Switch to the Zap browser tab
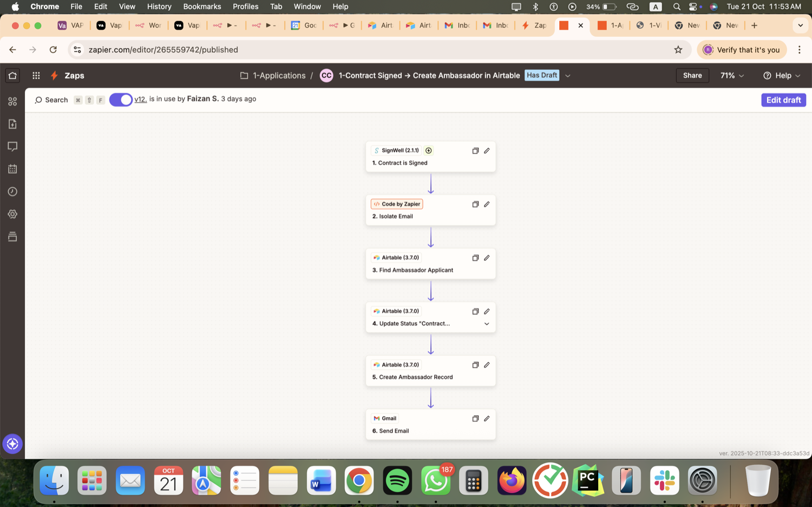Screen dimensions: 812x507 (x=534, y=25)
